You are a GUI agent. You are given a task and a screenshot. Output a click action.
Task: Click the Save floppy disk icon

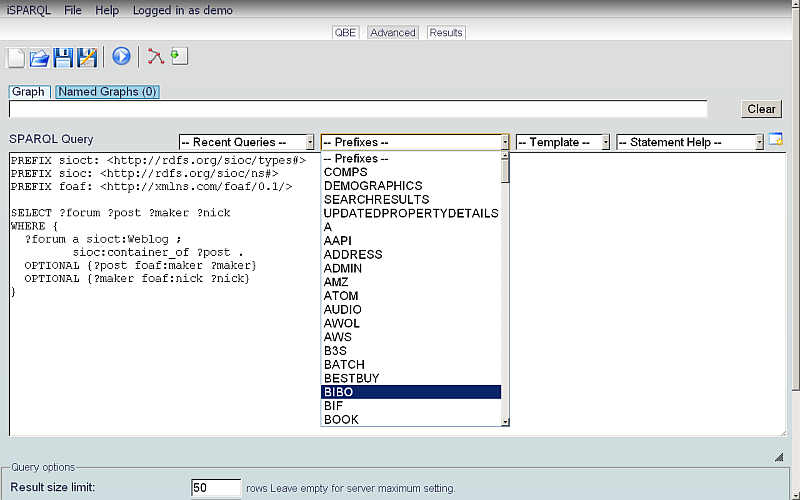[63, 58]
